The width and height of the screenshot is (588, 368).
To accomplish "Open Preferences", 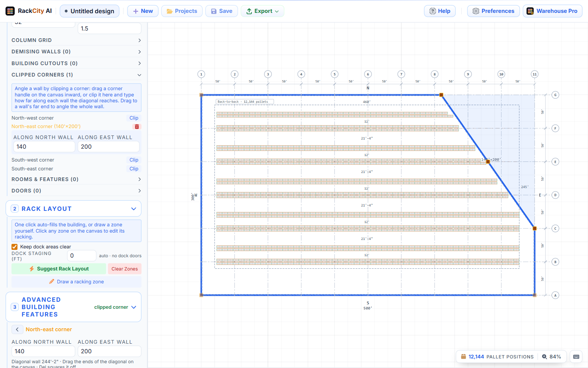I will (494, 11).
